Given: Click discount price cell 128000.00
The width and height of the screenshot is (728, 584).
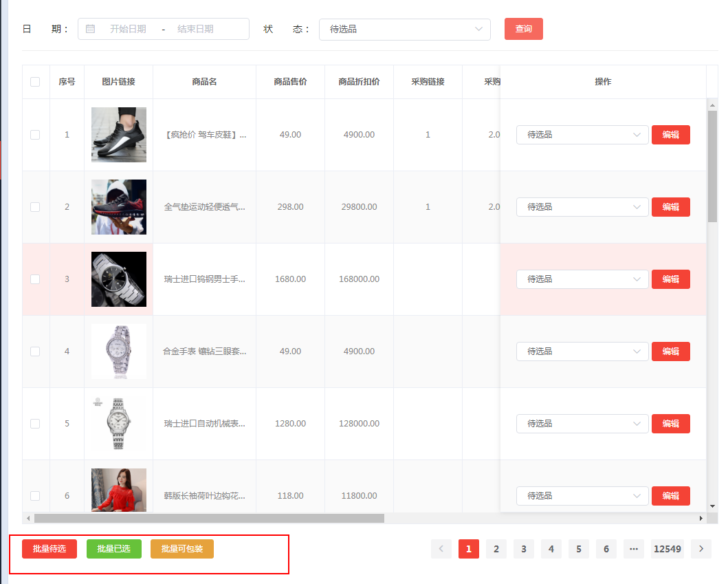Looking at the screenshot, I should (x=359, y=424).
